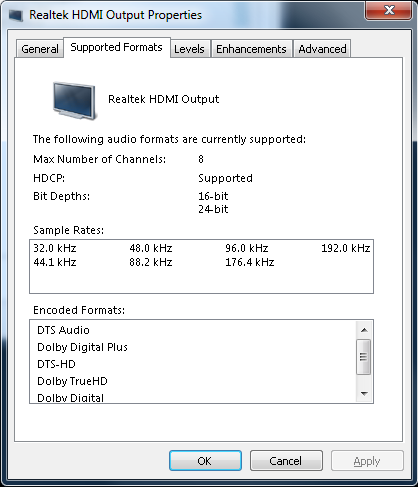Click the 32.0 kHz sample rate
418x490 pixels.
click(55, 248)
